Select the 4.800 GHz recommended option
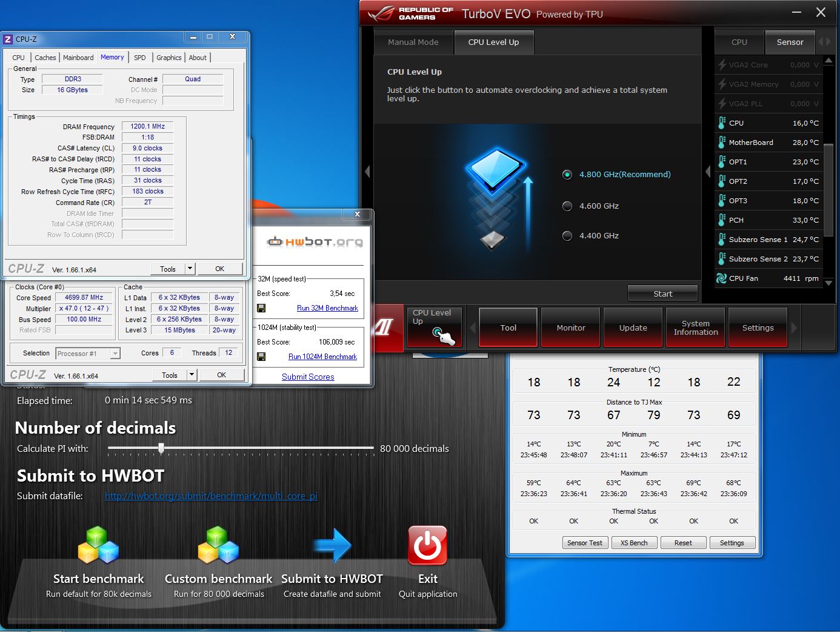 (x=567, y=175)
